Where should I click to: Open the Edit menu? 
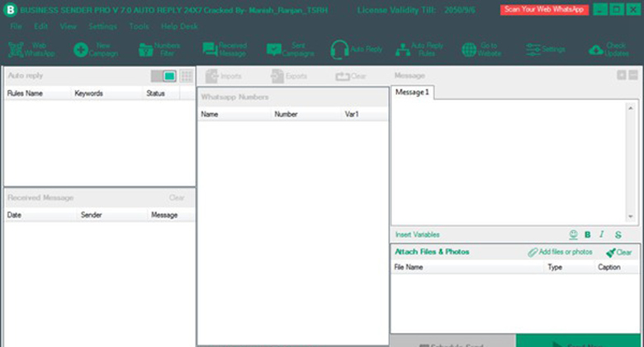40,26
